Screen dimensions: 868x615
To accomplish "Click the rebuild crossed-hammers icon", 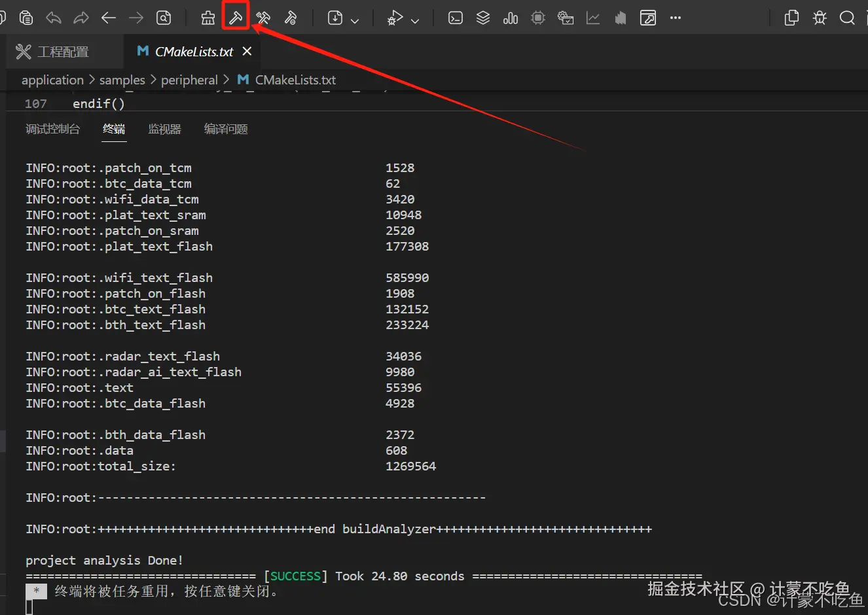I will (x=263, y=18).
